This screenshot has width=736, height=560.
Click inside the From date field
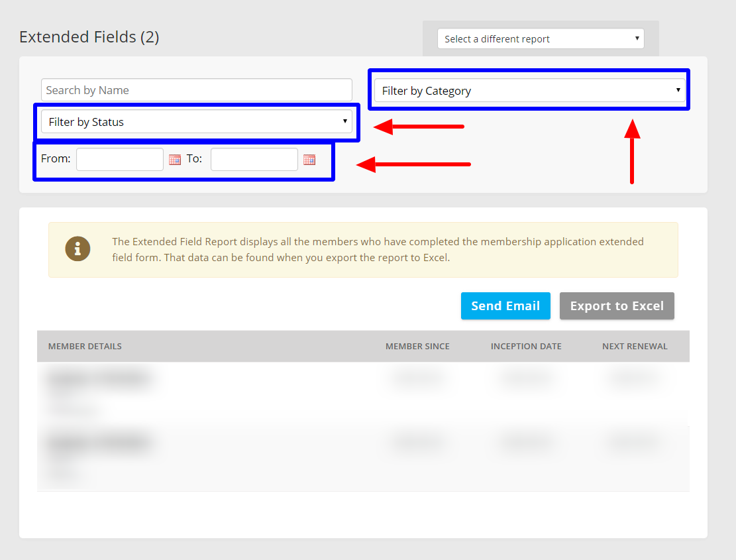click(119, 159)
